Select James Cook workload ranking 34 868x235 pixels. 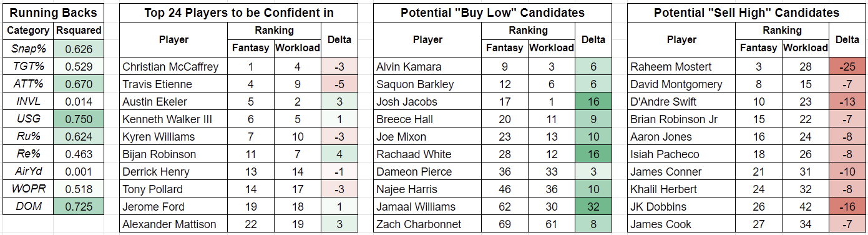click(x=806, y=224)
